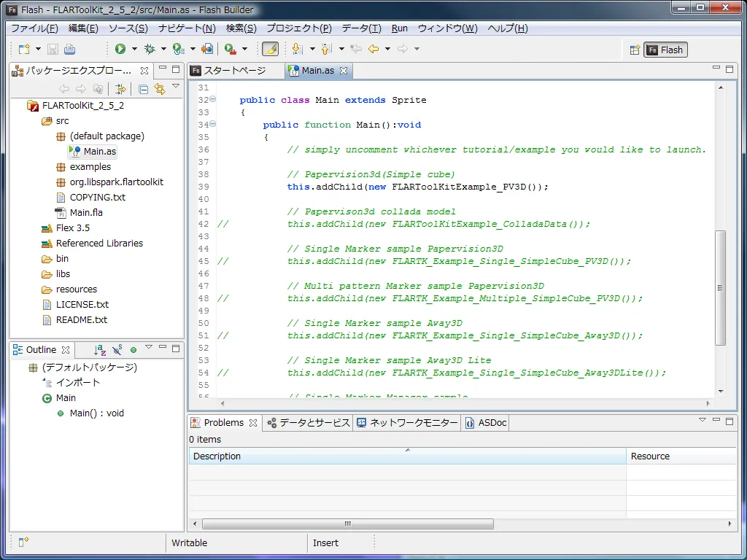The width and height of the screenshot is (747, 560).
Task: Open the ソース(S) menu
Action: [128, 28]
